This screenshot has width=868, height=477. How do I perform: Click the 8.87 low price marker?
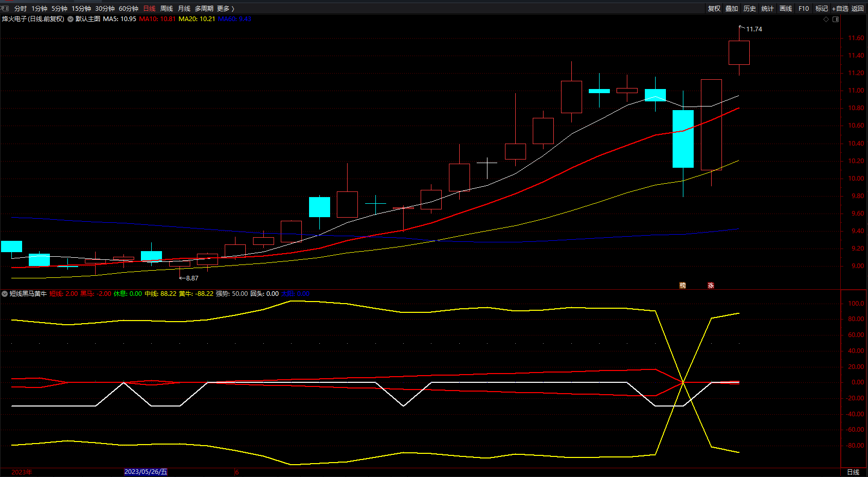pyautogui.click(x=192, y=278)
